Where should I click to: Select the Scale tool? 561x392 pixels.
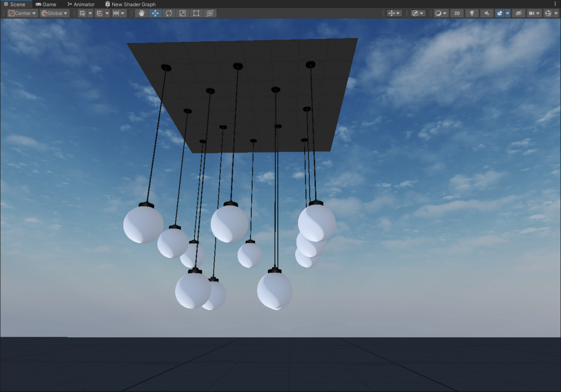coord(183,13)
